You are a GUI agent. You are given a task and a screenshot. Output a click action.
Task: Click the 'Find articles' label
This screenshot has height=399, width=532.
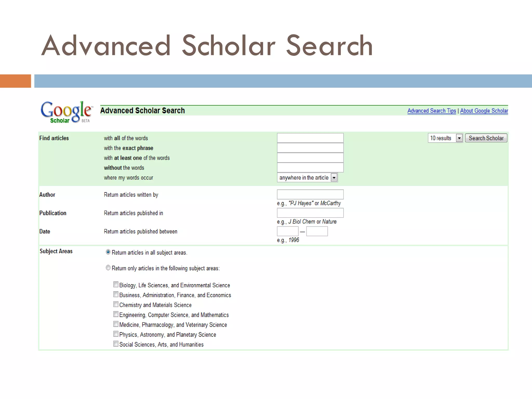click(54, 138)
